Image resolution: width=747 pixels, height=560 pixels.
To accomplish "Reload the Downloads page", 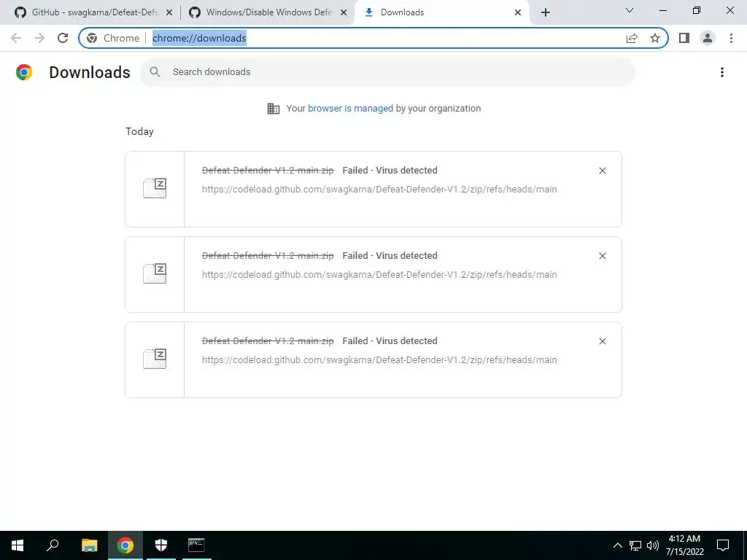I will pos(63,38).
